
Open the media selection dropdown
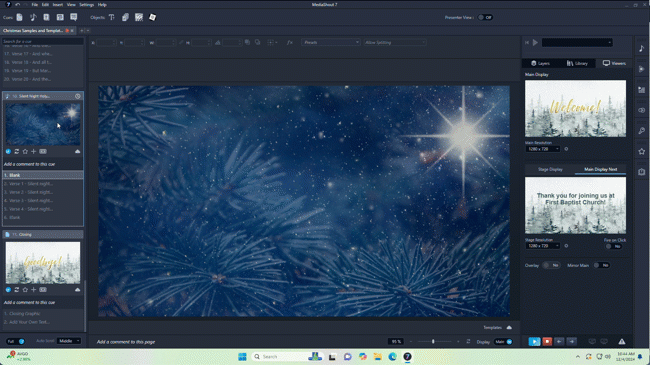coord(577,42)
